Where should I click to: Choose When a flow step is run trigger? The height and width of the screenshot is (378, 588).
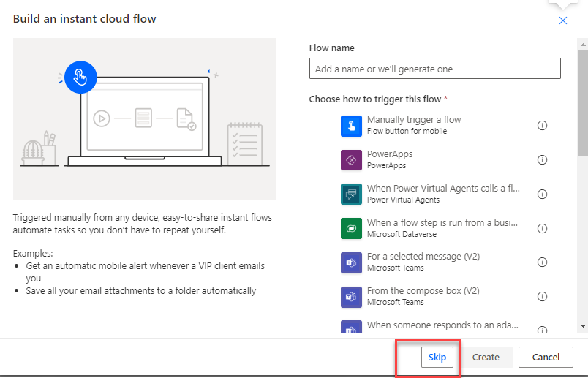pyautogui.click(x=444, y=228)
